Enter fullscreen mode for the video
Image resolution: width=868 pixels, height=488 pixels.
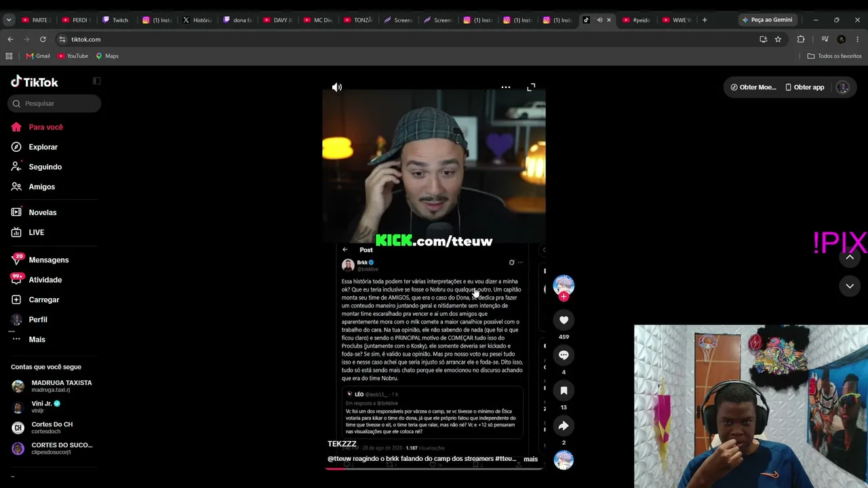pos(531,87)
